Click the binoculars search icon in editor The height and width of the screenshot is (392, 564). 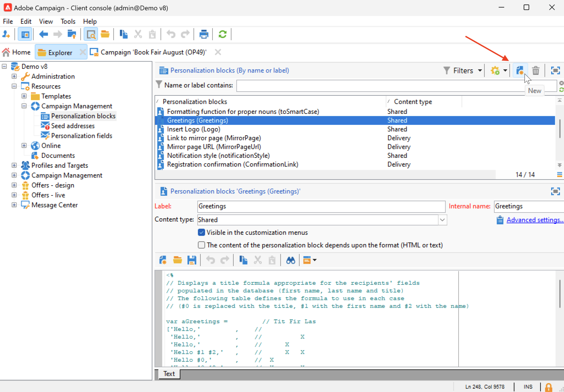click(290, 260)
